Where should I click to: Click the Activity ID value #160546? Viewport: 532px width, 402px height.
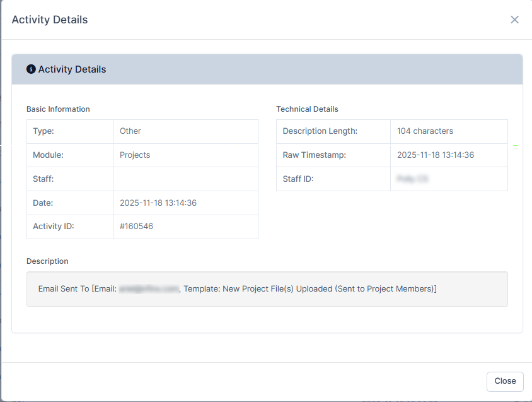(136, 227)
